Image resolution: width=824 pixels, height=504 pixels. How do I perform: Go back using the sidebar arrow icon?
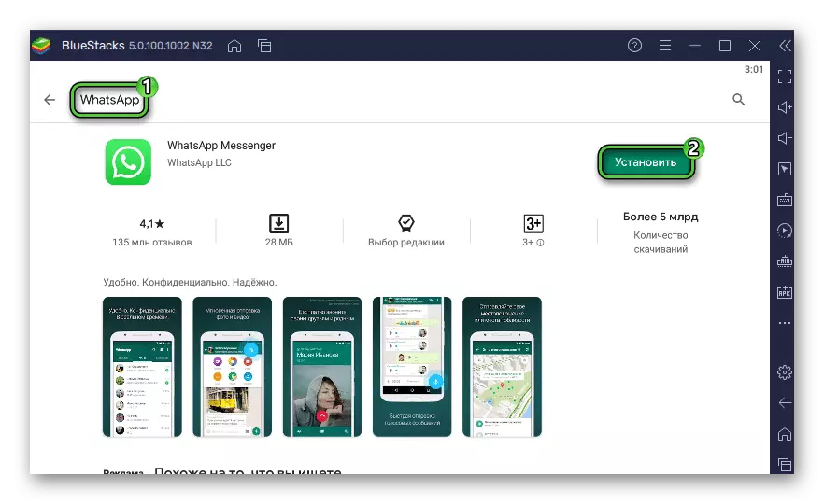pos(785,402)
